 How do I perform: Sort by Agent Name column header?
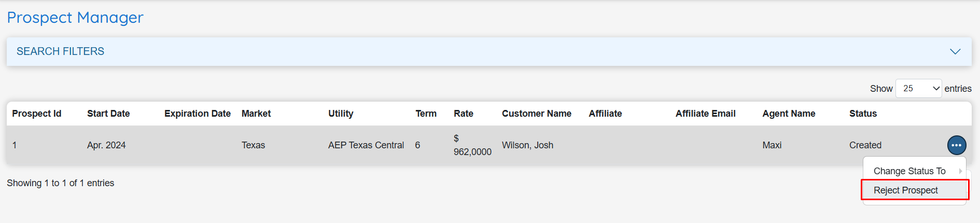click(x=789, y=114)
